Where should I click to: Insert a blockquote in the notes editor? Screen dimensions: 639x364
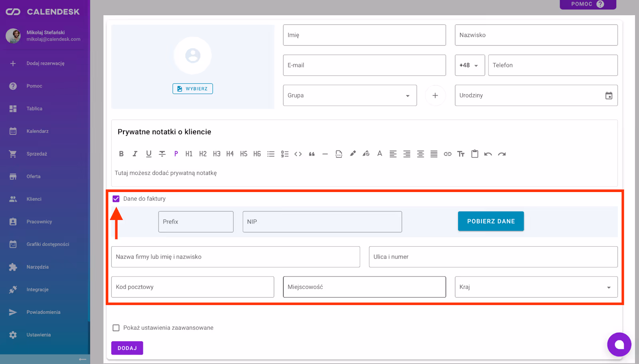coord(312,154)
